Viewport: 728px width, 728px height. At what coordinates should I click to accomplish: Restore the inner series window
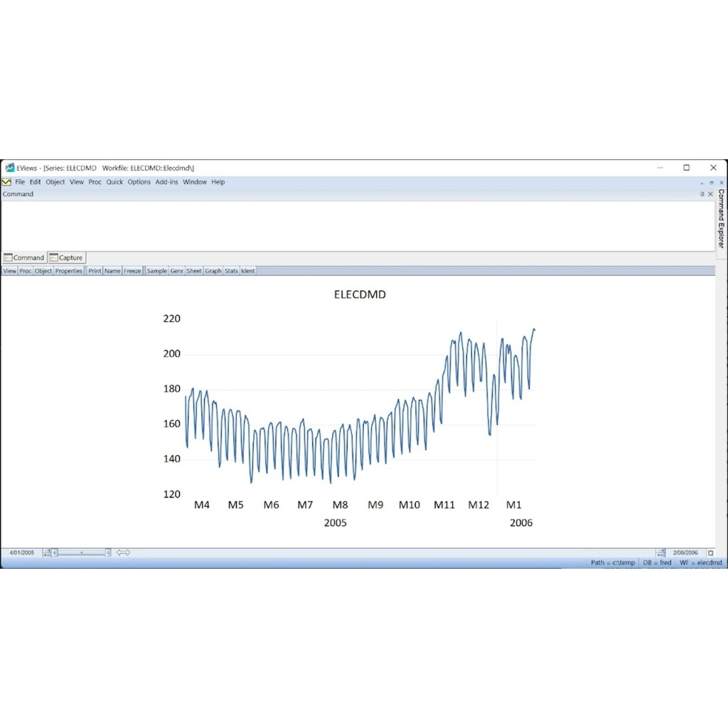click(x=711, y=183)
